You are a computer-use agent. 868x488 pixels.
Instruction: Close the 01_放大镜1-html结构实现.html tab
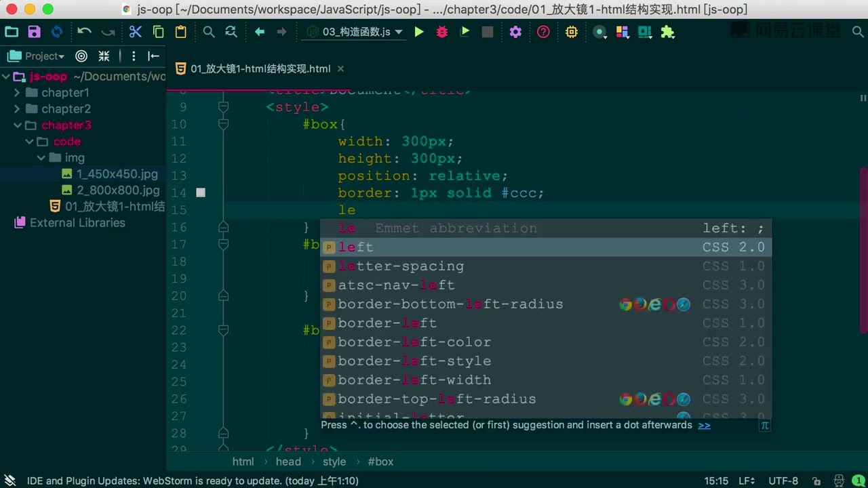(x=340, y=68)
